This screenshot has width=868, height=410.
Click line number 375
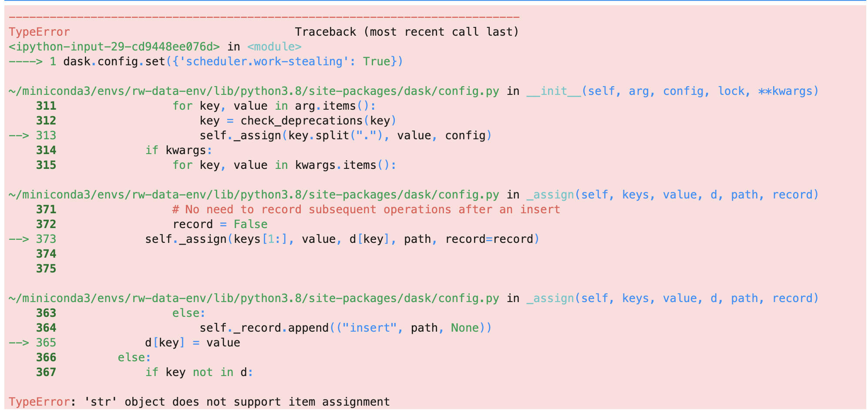pos(46,269)
